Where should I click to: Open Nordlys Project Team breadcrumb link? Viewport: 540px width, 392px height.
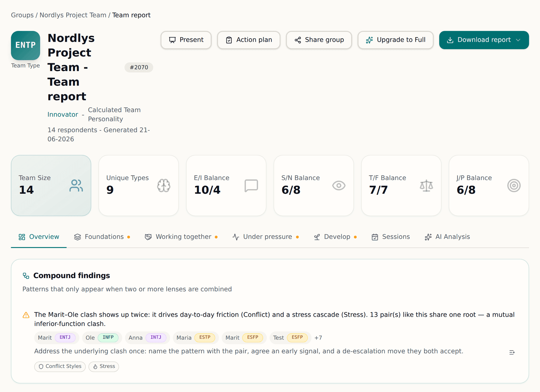73,15
